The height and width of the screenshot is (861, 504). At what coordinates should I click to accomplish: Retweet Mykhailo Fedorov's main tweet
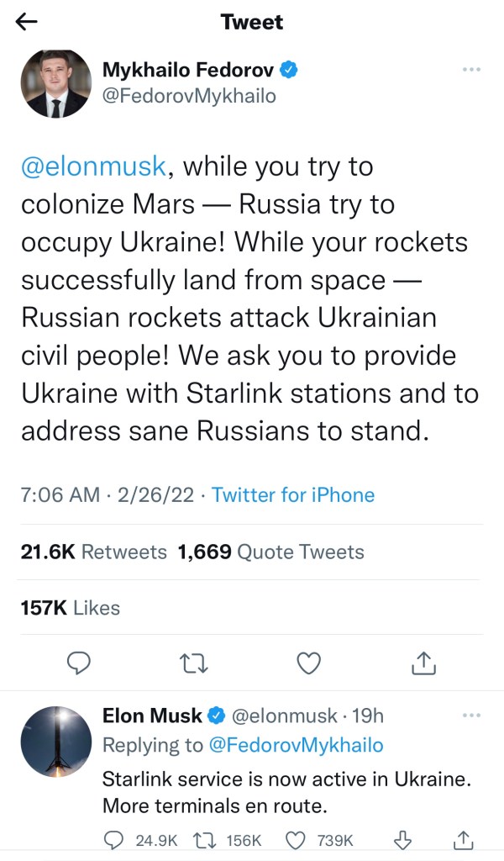tap(193, 663)
